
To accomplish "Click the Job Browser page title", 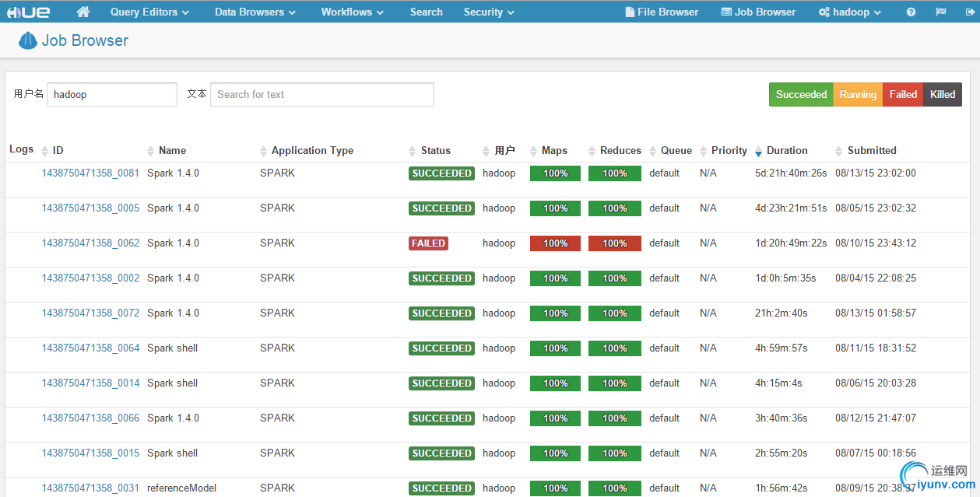I will coord(85,40).
